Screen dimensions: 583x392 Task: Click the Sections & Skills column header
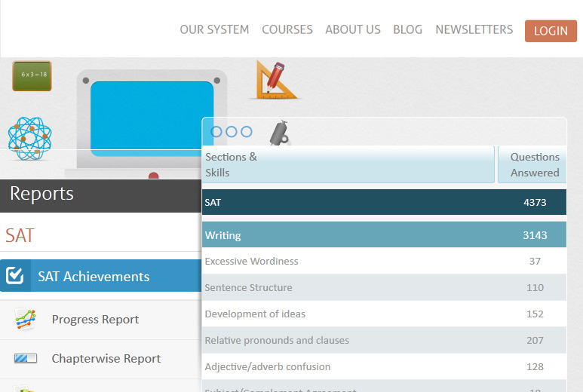click(348, 164)
